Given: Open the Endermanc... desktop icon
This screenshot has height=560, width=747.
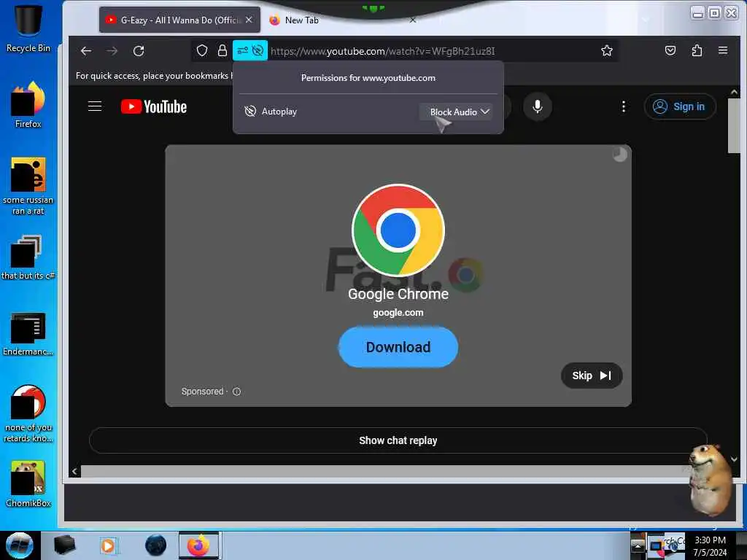Looking at the screenshot, I should pos(28,333).
